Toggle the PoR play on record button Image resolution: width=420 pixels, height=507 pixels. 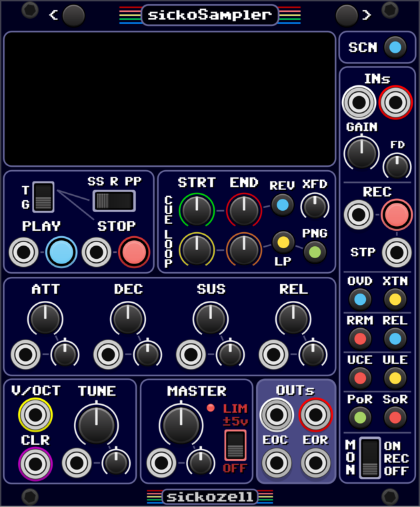[360, 418]
